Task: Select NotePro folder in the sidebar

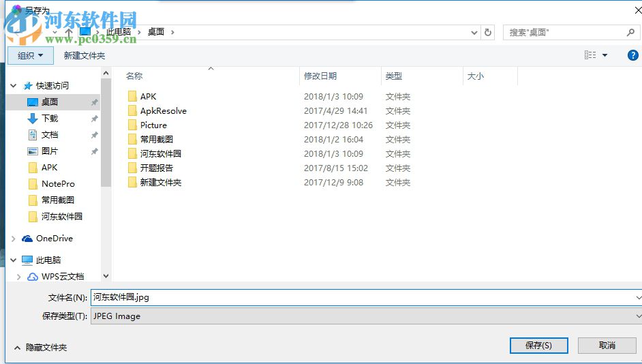Action: [x=58, y=184]
